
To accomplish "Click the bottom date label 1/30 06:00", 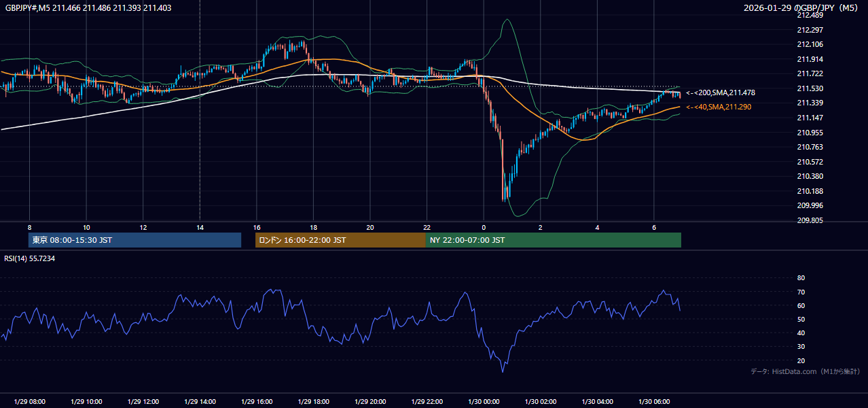I will coord(654,401).
